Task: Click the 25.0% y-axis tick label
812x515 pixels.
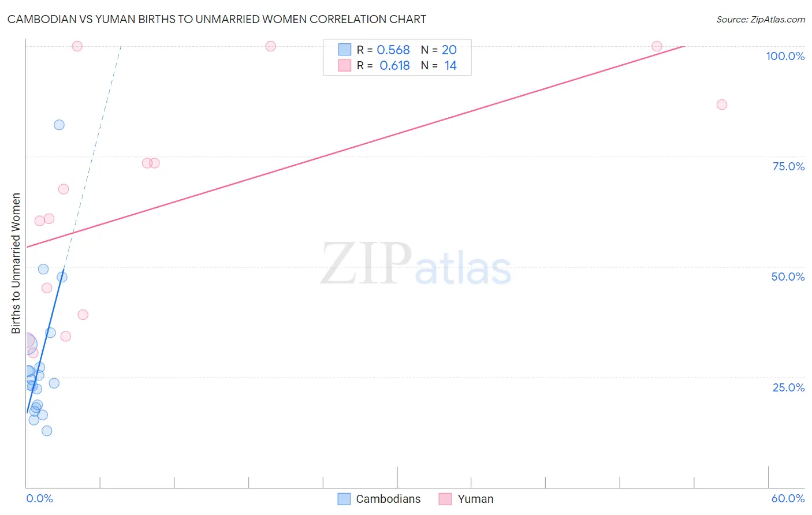Action: pos(788,387)
